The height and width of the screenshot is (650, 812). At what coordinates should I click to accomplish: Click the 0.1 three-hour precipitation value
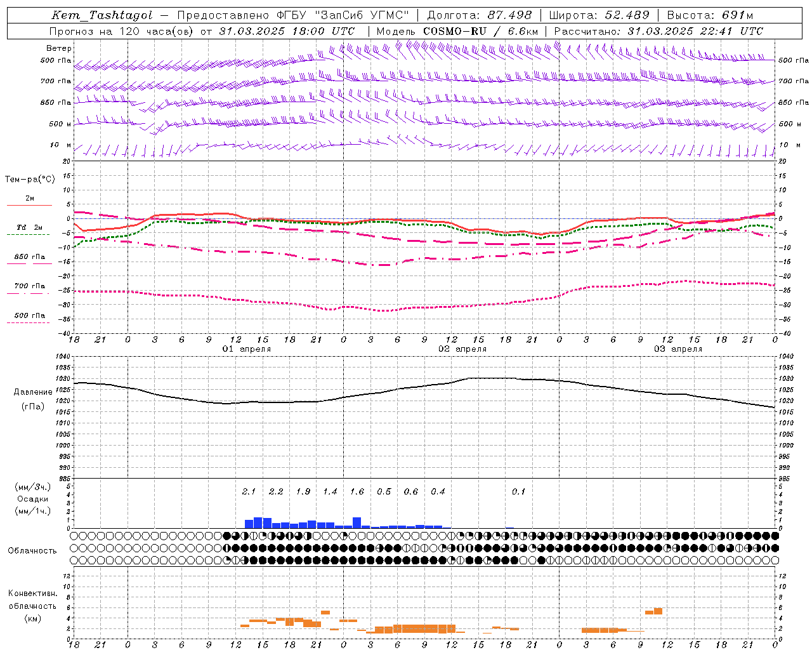point(519,491)
